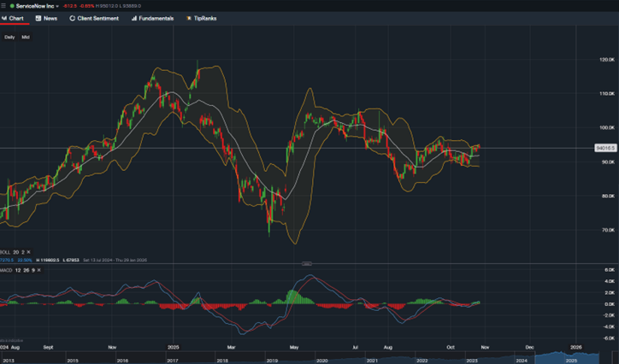Click the green market status dot
The image size is (619, 364).
pyautogui.click(x=12, y=5)
